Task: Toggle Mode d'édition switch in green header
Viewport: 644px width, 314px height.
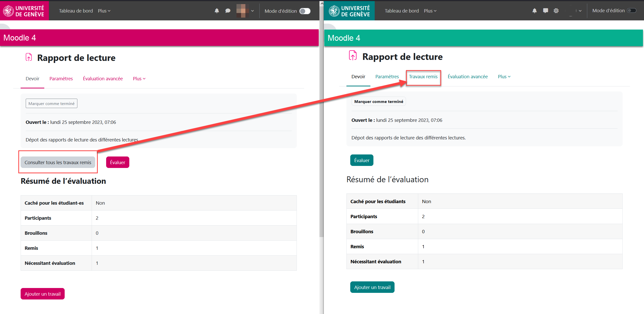Action: [x=632, y=10]
